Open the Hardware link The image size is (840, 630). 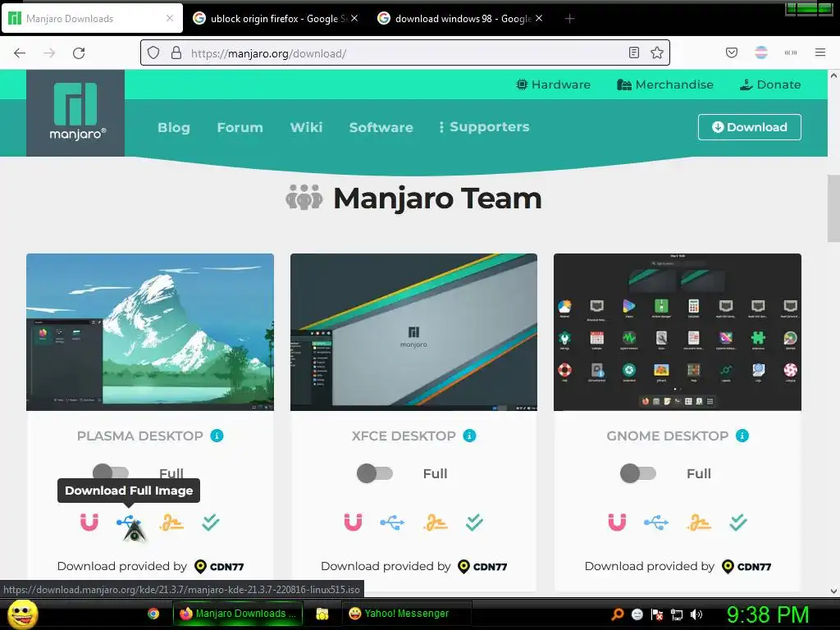[x=554, y=84]
